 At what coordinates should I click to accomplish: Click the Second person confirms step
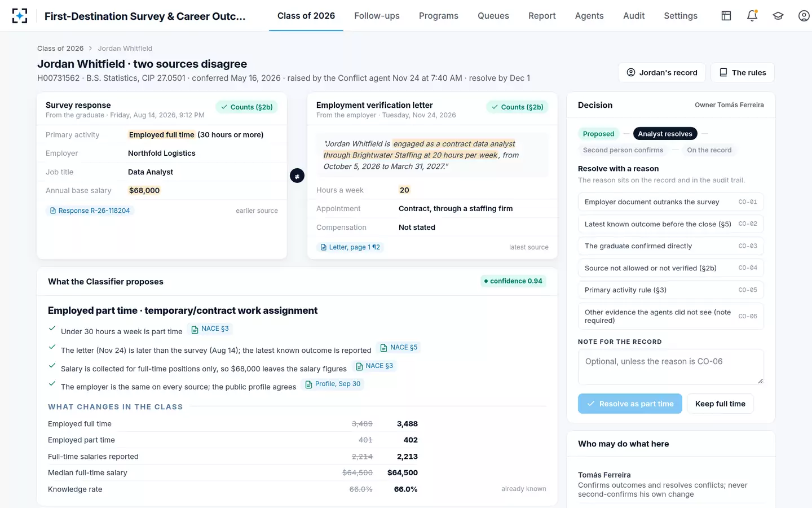(x=623, y=150)
